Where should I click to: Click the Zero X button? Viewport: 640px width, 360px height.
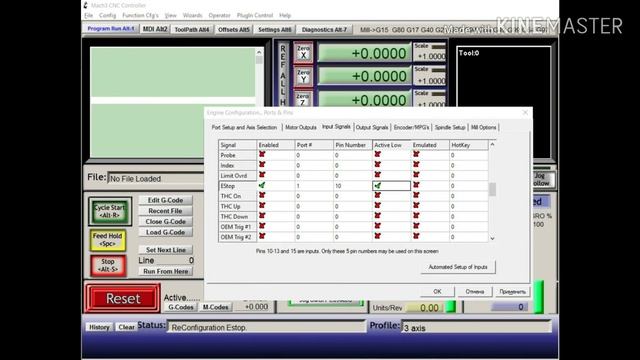click(x=303, y=53)
